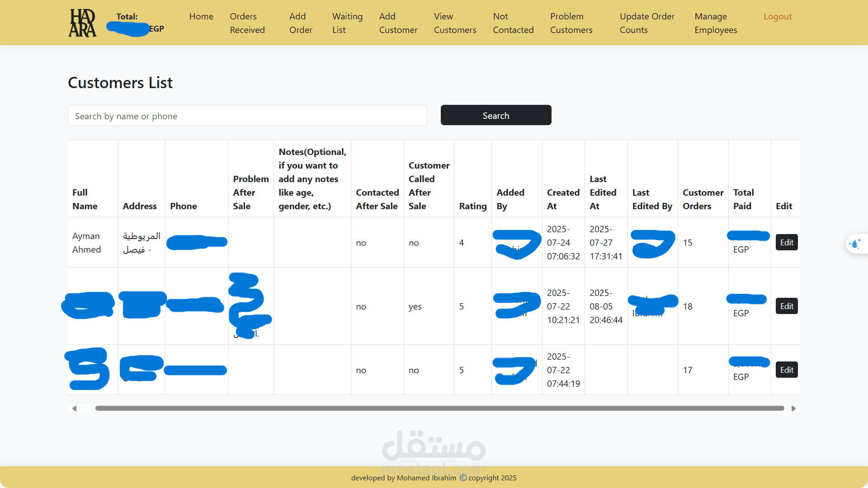The width and height of the screenshot is (868, 488).
Task: Focus the name or phone search field
Action: [x=247, y=116]
